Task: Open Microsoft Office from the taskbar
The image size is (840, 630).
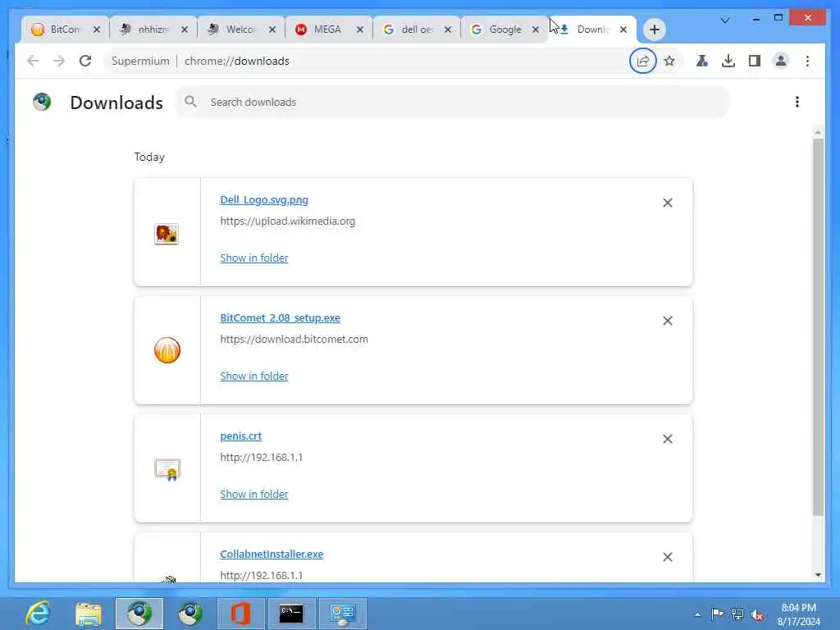Action: (240, 614)
